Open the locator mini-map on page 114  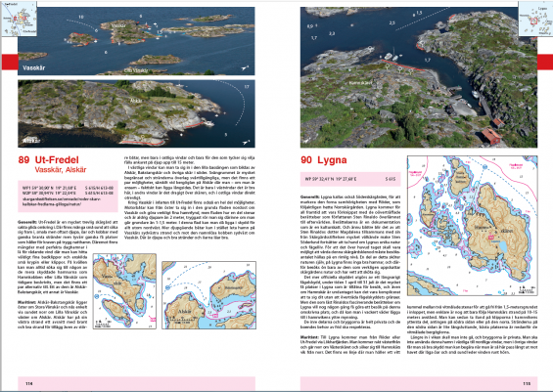(19, 19)
